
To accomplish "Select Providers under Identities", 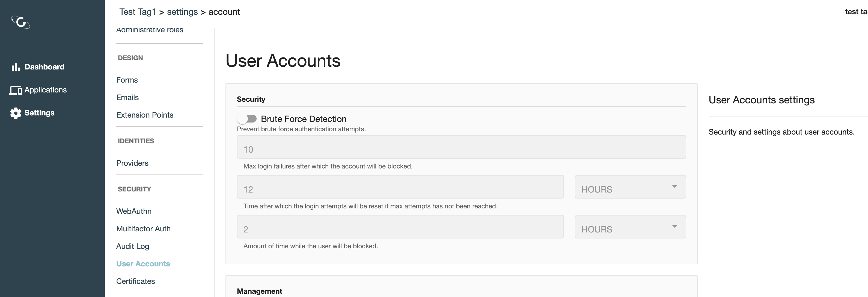I will (x=132, y=163).
